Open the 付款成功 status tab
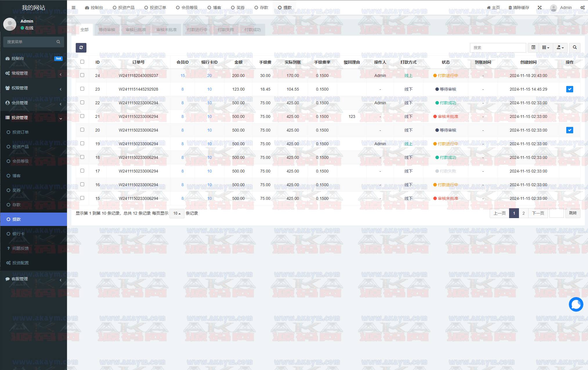The image size is (588, 370). pyautogui.click(x=252, y=30)
